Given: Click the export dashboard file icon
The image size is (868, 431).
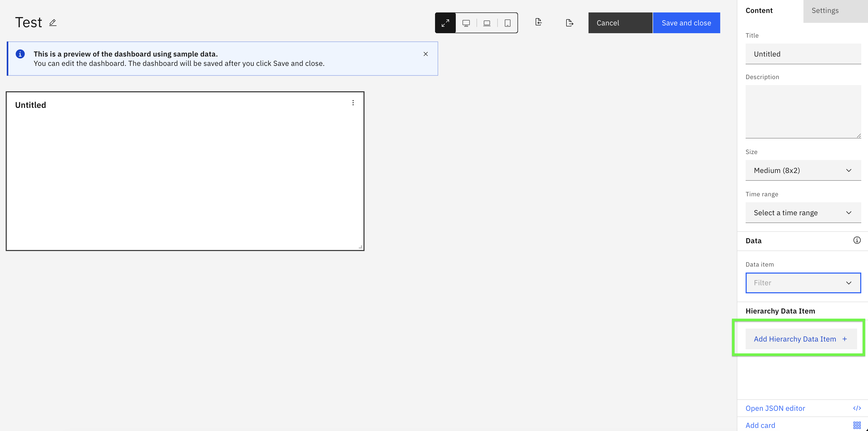Looking at the screenshot, I should (x=569, y=23).
